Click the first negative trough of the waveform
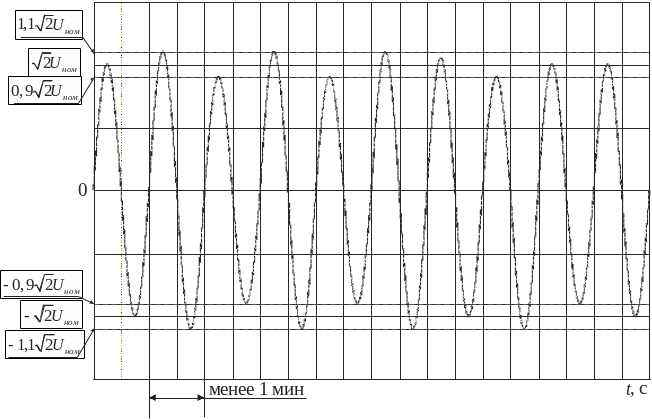652x420 pixels. pos(135,316)
